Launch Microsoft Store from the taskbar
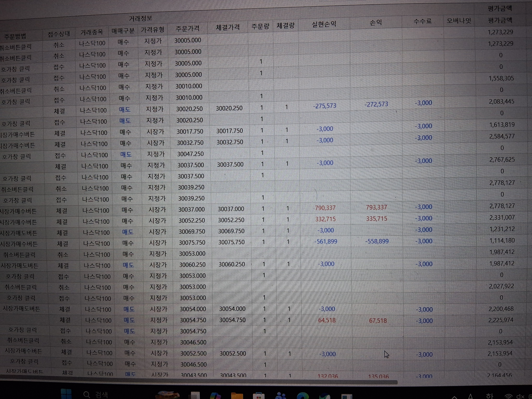Screen dimensions: 532x399 coord(259,396)
